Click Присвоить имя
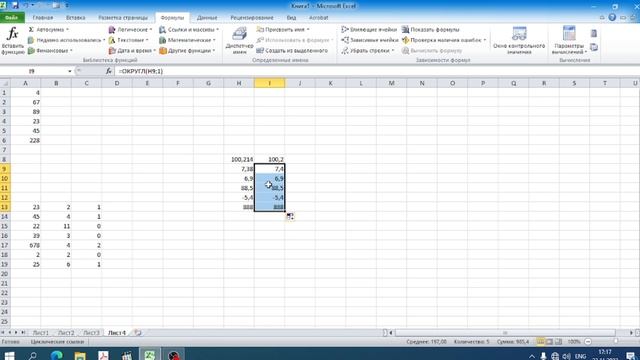The height and width of the screenshot is (360, 640). click(x=282, y=29)
